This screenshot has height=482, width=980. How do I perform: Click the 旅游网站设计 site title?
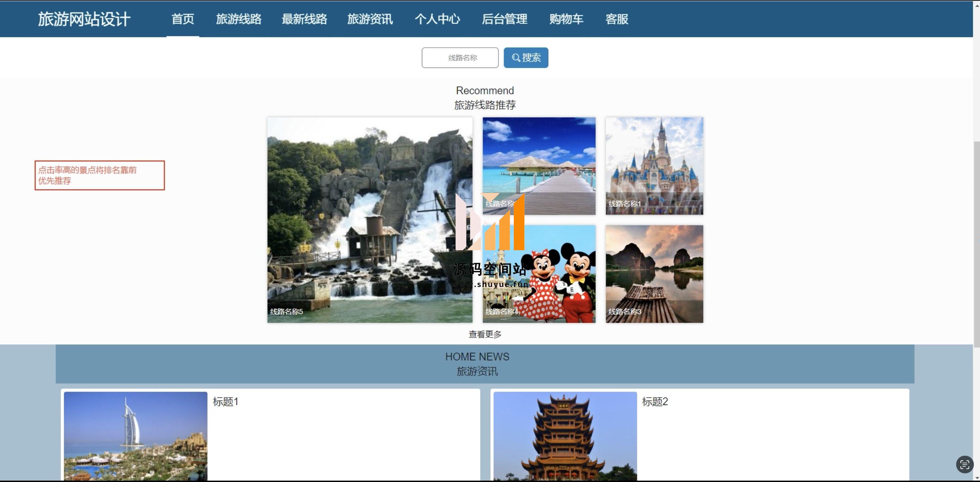point(84,19)
